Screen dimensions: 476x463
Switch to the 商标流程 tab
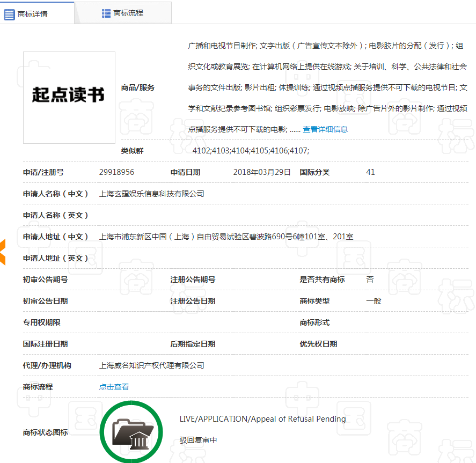(123, 13)
